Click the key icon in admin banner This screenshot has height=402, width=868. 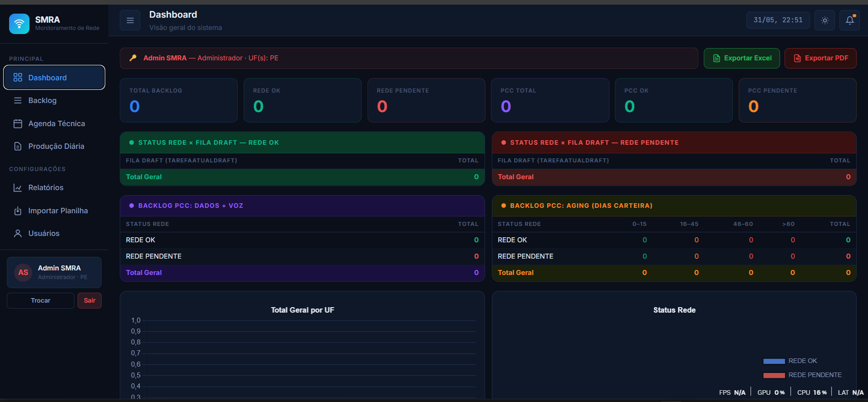(x=133, y=58)
